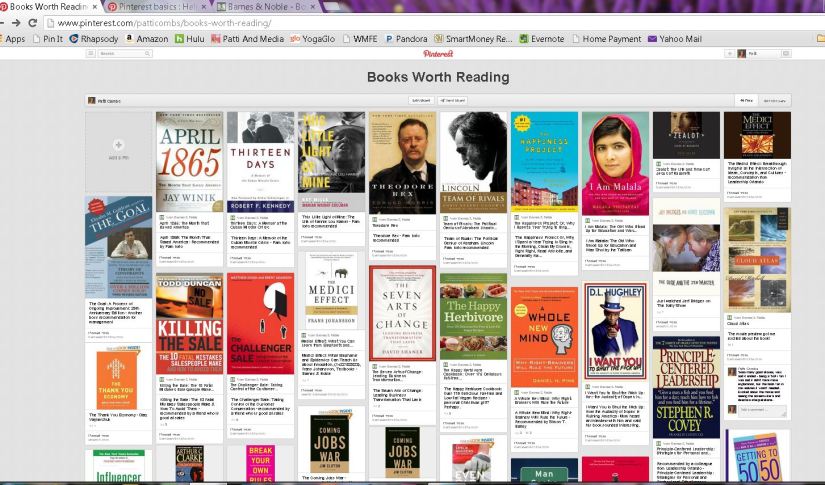This screenshot has width=825, height=485.
Task: Click the Pinterest logo in the header
Action: coord(437,53)
